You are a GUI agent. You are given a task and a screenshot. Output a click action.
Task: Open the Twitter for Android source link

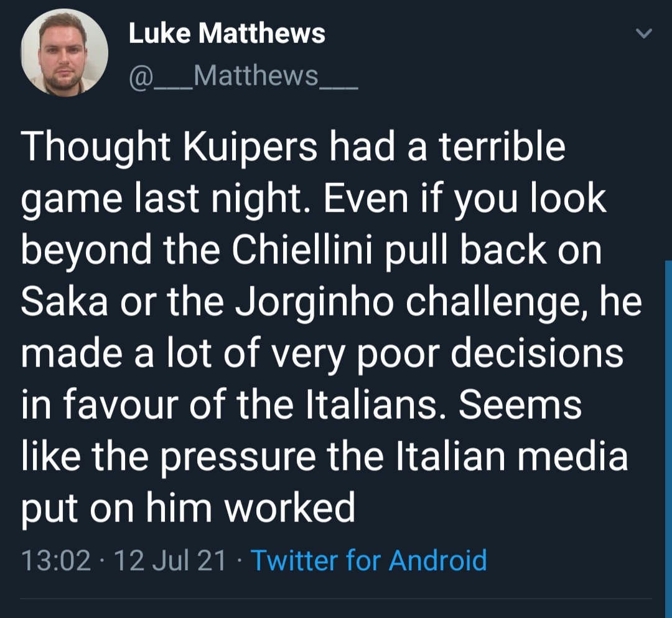(369, 560)
